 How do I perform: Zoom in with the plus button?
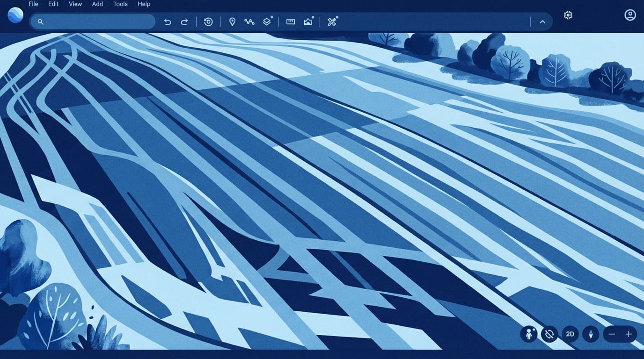coord(629,334)
